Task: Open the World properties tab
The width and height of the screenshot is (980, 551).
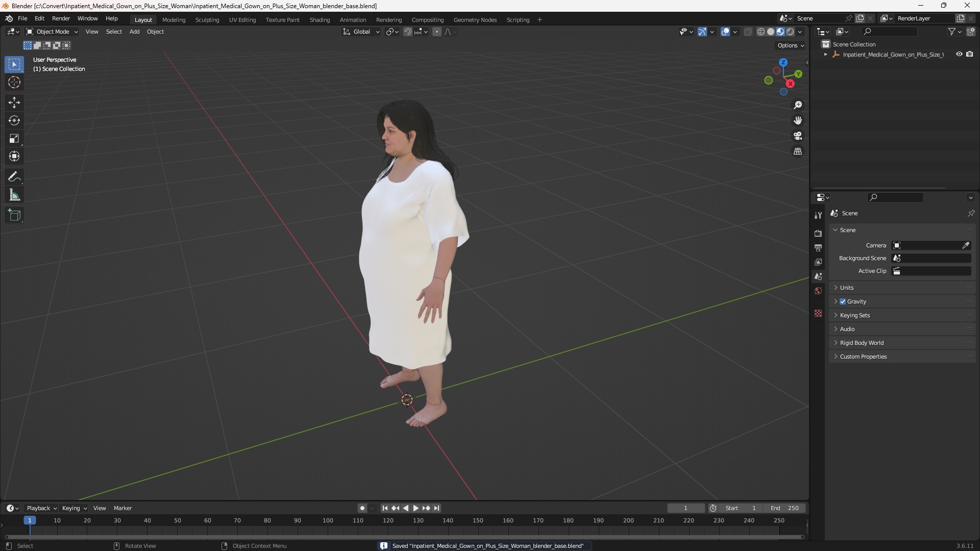Action: pos(818,291)
